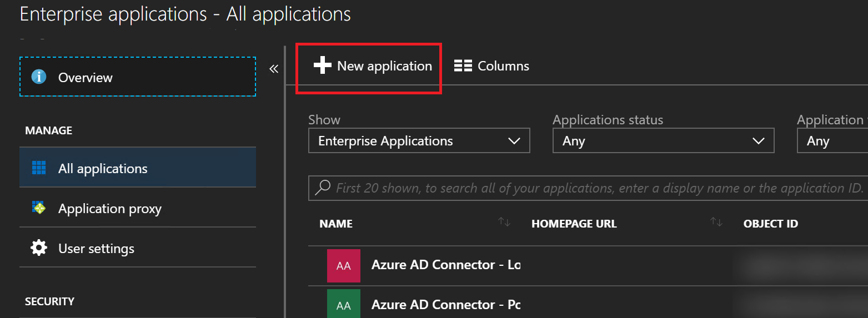Expand the Applications status dropdown
This screenshot has width=868, height=318.
click(664, 141)
